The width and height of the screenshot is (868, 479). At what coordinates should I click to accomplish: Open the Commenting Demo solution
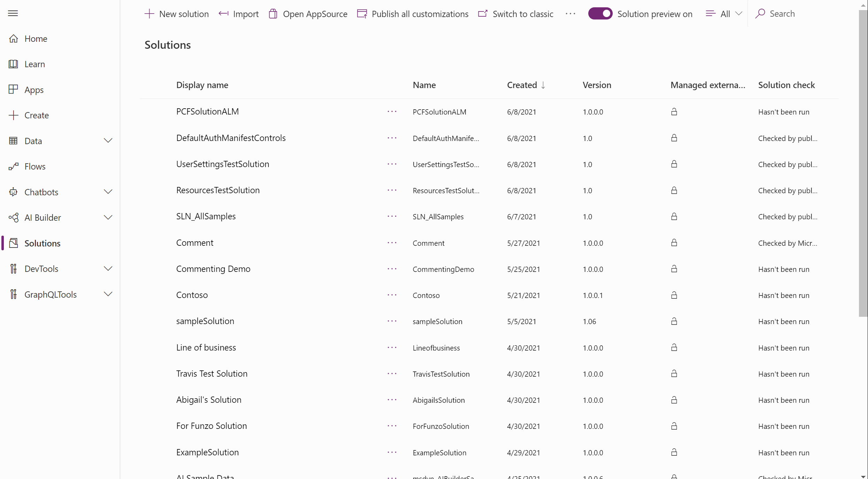(213, 269)
